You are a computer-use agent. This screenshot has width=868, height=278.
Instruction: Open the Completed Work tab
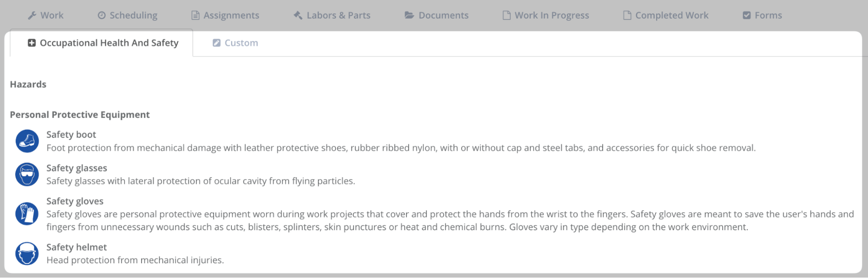click(x=671, y=16)
